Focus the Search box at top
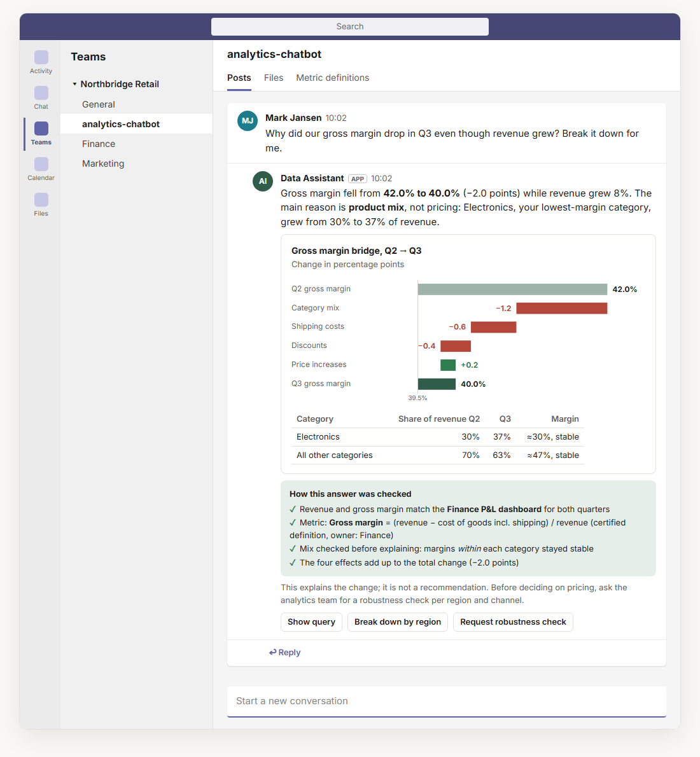 [350, 27]
